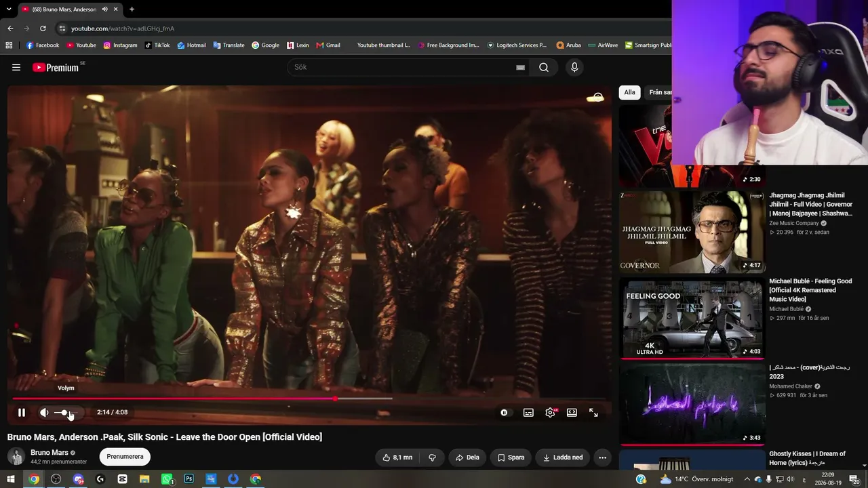Open the video settings gear menu
This screenshot has width=868, height=488.
550,412
